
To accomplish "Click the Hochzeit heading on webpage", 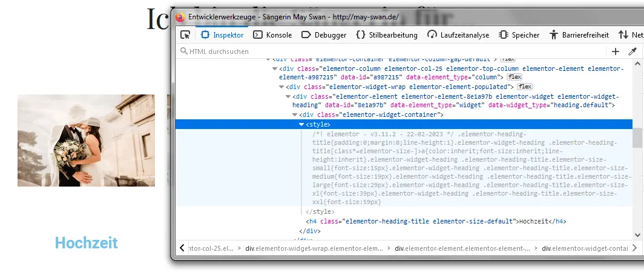I will click(86, 243).
